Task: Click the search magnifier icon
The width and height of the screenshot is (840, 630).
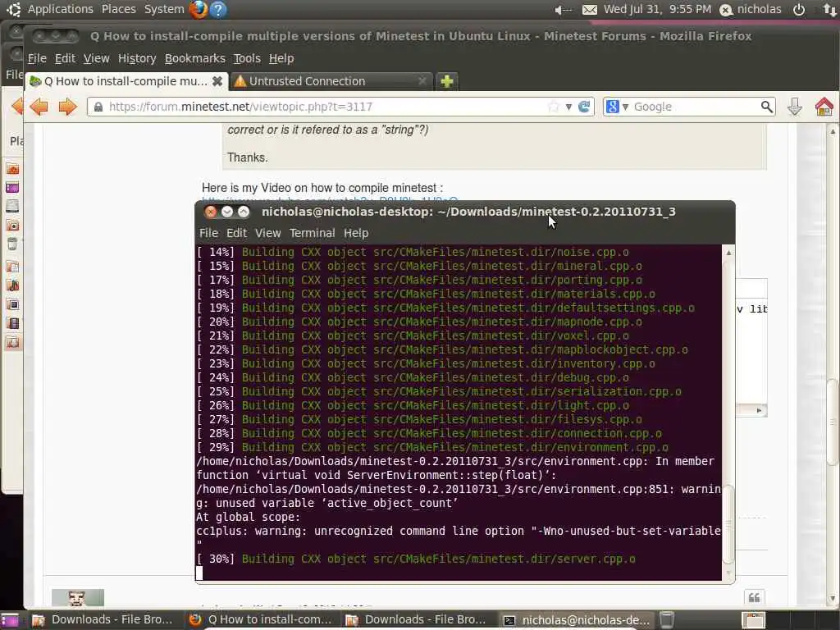Action: click(x=767, y=107)
